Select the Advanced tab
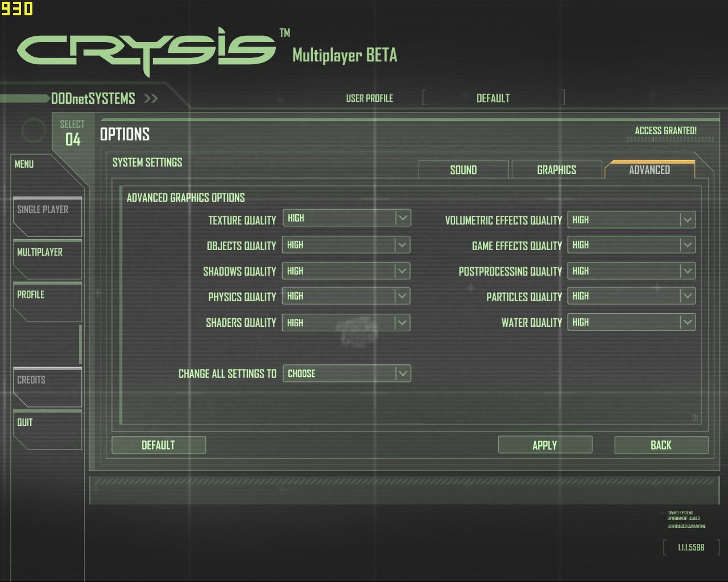728x582 pixels. [x=650, y=170]
